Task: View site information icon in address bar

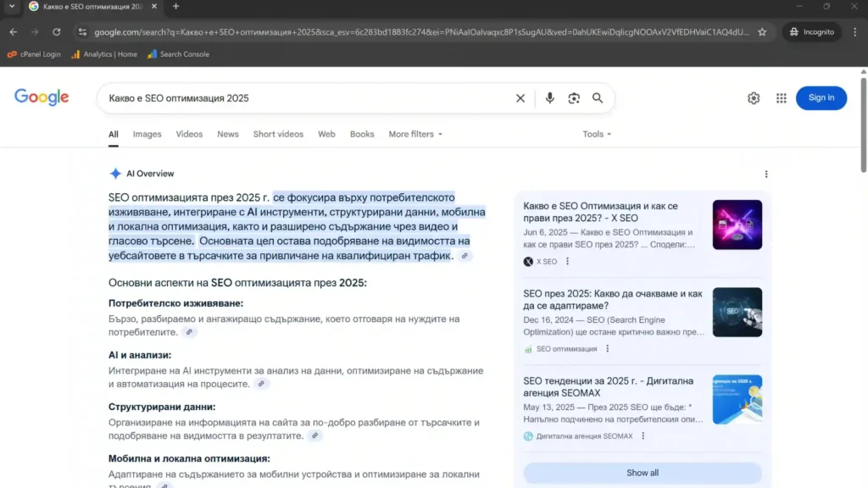Action: [x=82, y=32]
